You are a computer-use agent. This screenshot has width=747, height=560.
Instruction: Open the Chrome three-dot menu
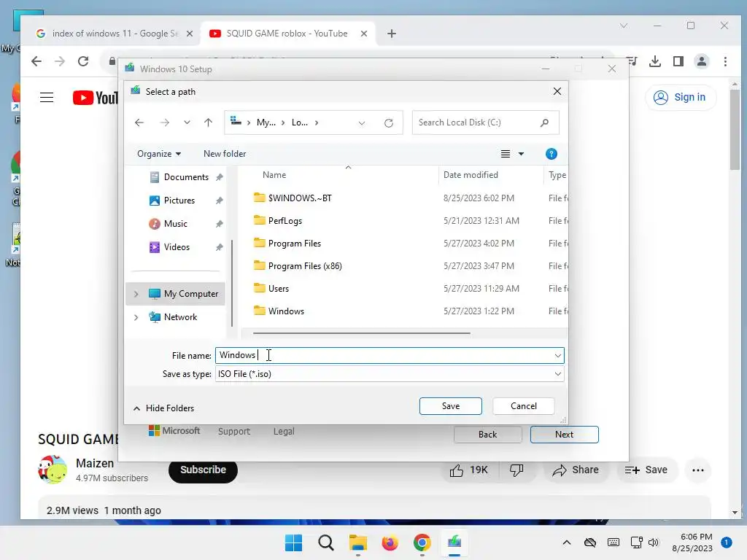coord(725,61)
